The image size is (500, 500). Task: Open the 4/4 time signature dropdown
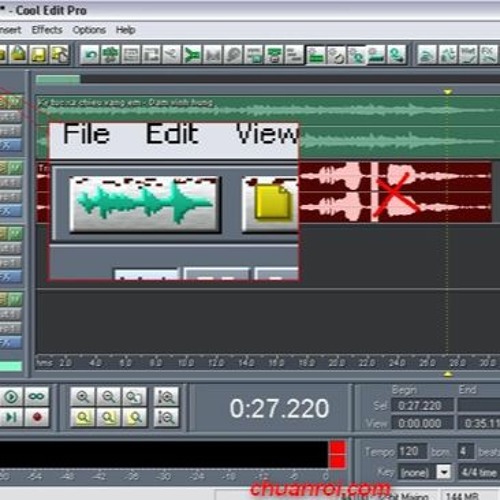click(479, 472)
